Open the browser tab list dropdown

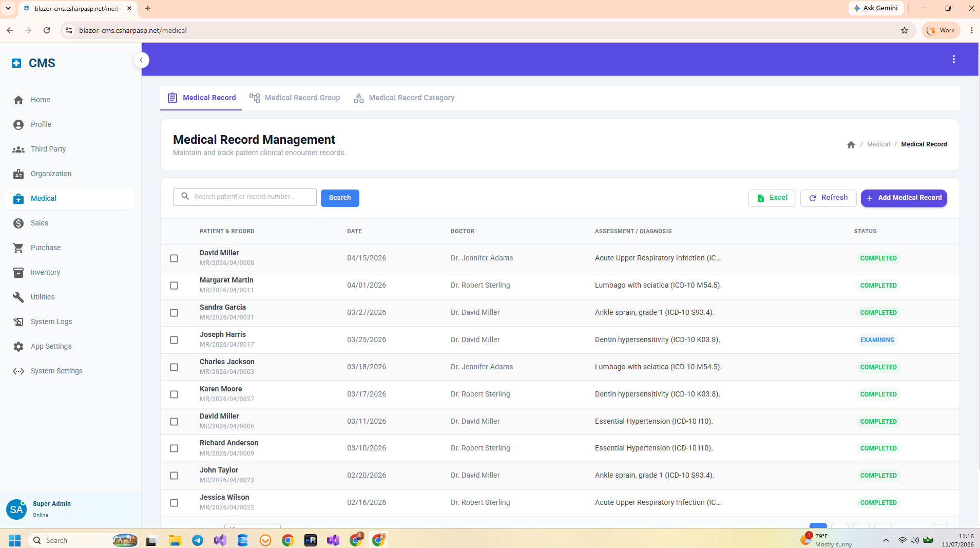tap(8, 8)
